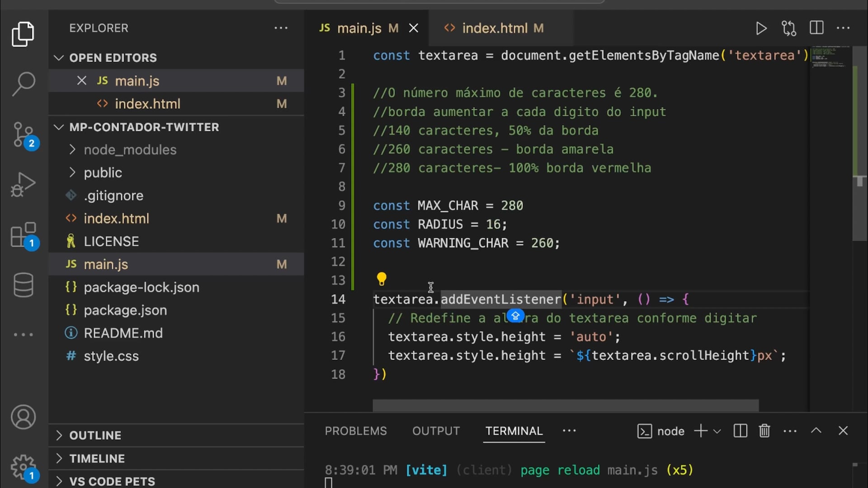Viewport: 868px width, 488px height.
Task: Open the Manage settings gear
Action: tap(23, 467)
